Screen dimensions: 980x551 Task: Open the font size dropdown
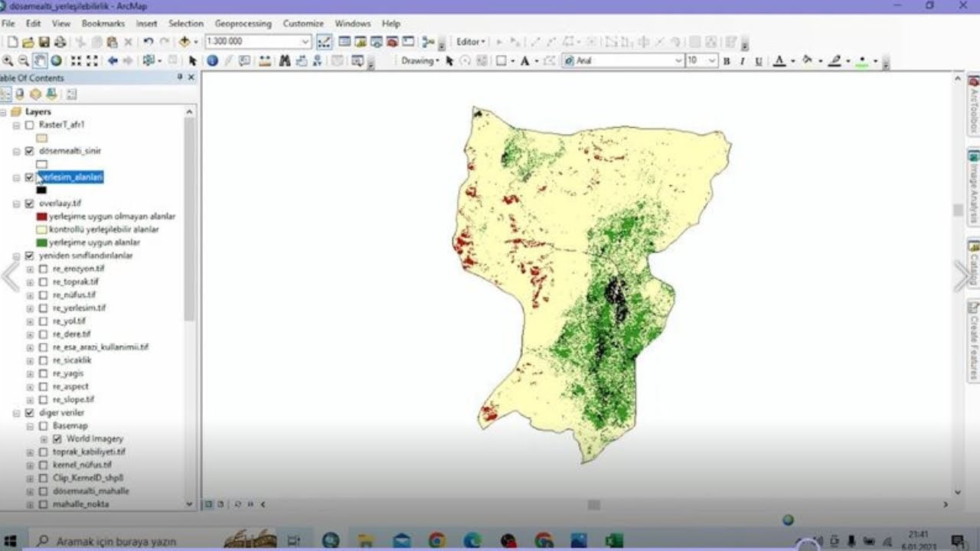712,61
